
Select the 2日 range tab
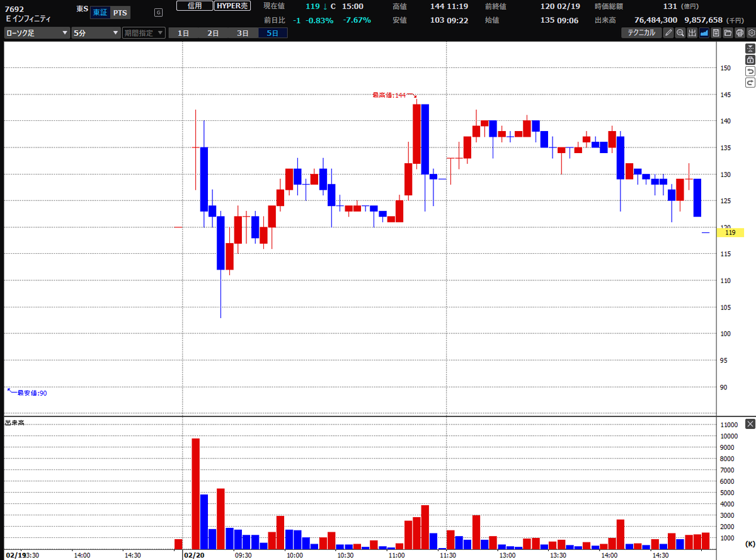213,33
